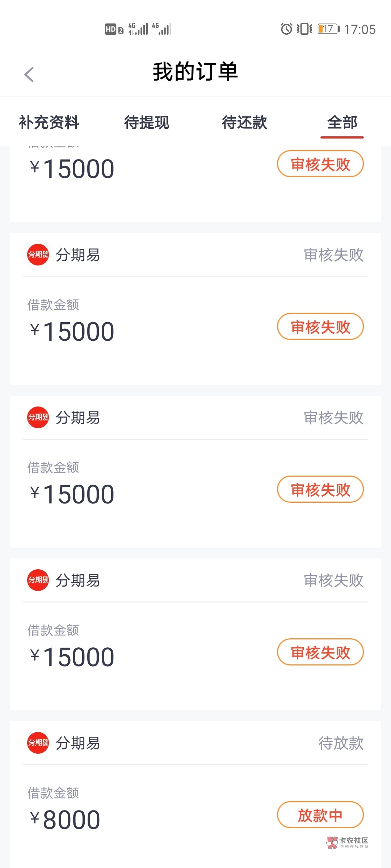Tap the 我的订单 page title

coord(195,72)
